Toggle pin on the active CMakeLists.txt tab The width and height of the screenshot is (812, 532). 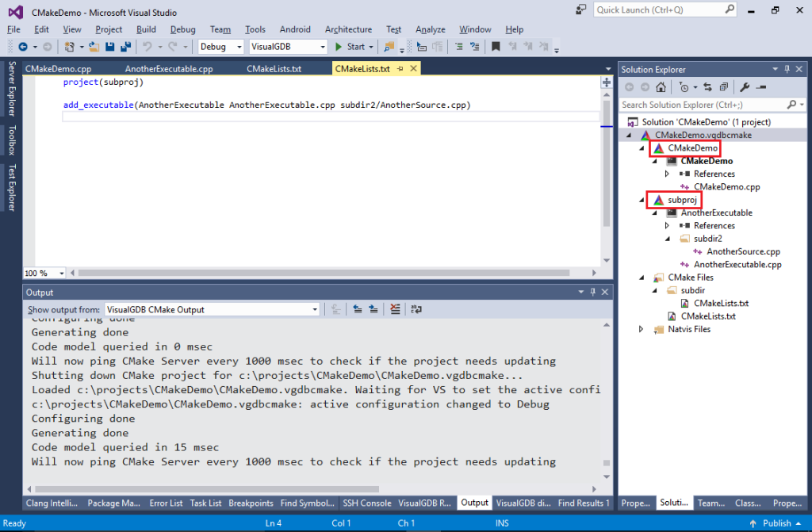[400, 68]
